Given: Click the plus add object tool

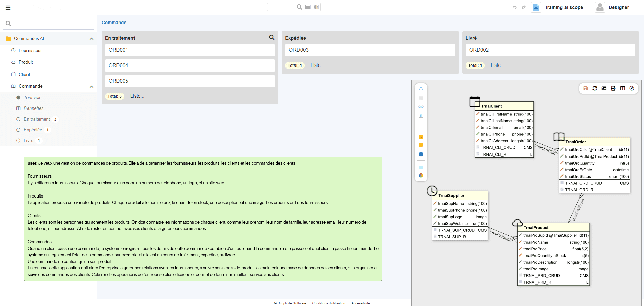Looking at the screenshot, I should point(421,128).
